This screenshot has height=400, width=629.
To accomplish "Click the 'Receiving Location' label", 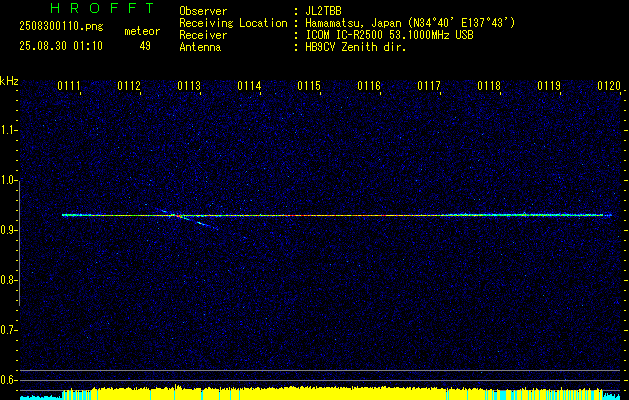I will [x=233, y=23].
